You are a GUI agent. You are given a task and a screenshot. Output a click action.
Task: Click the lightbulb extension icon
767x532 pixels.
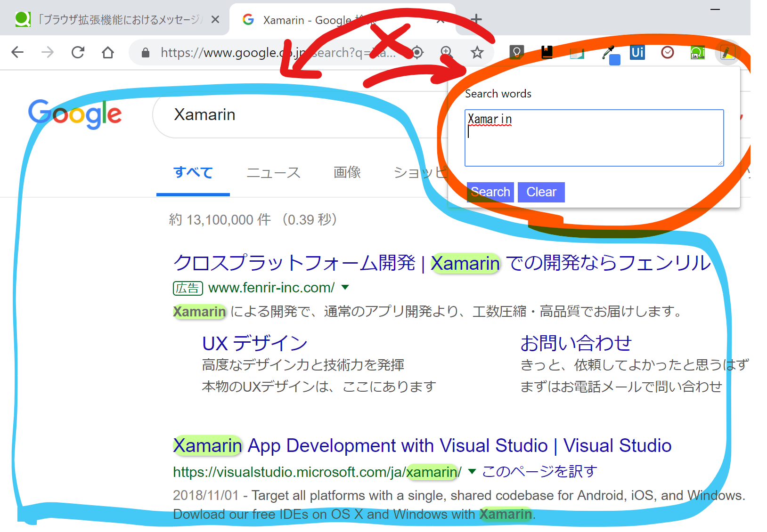516,52
